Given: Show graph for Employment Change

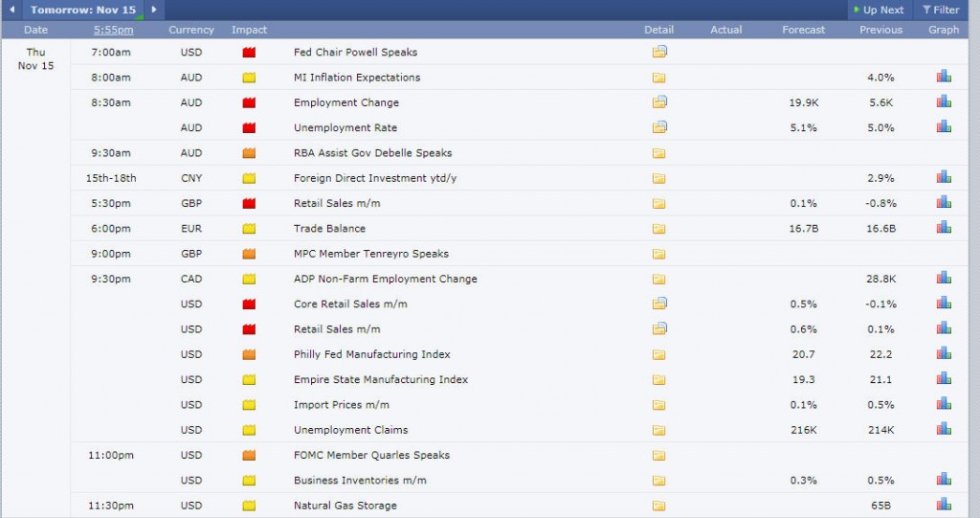Looking at the screenshot, I should 944,101.
